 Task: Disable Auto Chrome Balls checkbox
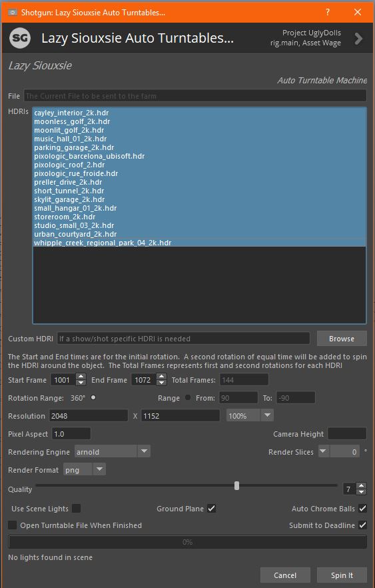coord(362,508)
